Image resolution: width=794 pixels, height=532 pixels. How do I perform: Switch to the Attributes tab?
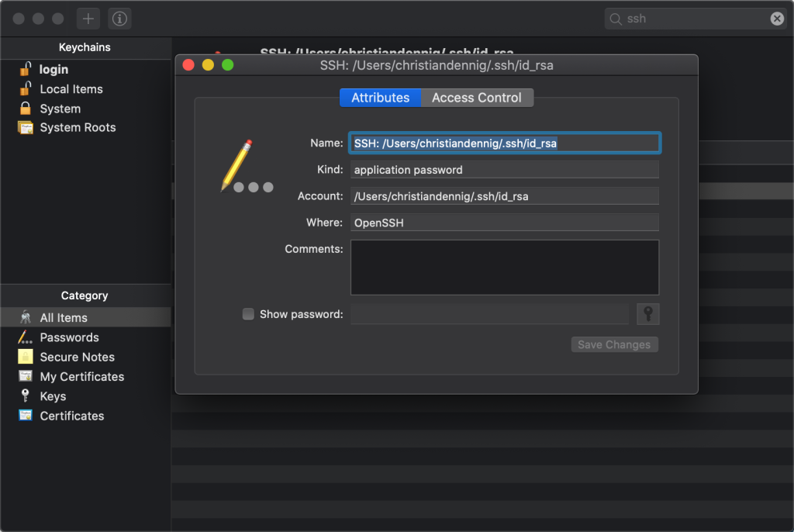380,98
